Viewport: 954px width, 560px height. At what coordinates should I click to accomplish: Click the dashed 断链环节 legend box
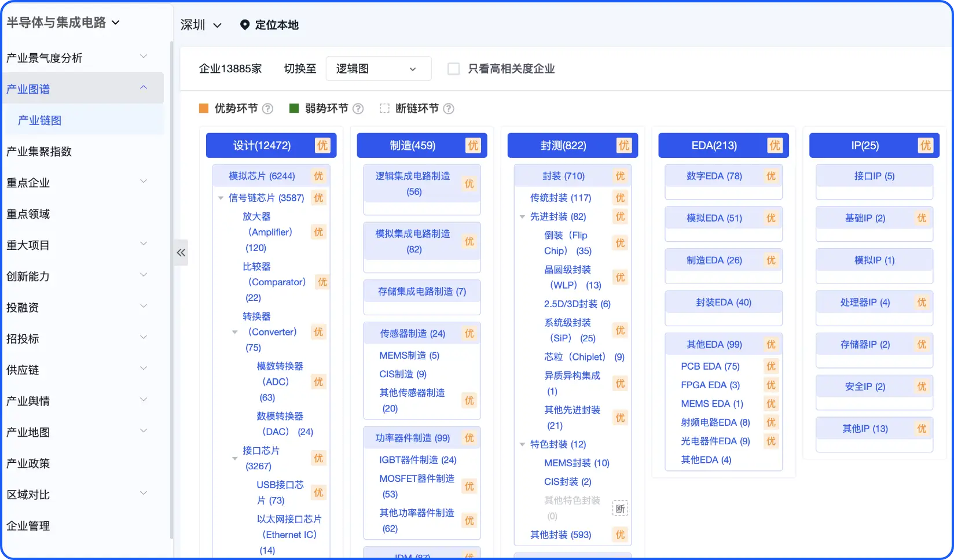click(384, 109)
